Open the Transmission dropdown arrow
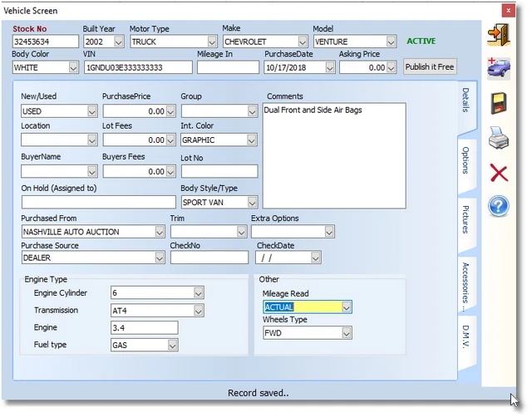The width and height of the screenshot is (532, 417). (199, 310)
